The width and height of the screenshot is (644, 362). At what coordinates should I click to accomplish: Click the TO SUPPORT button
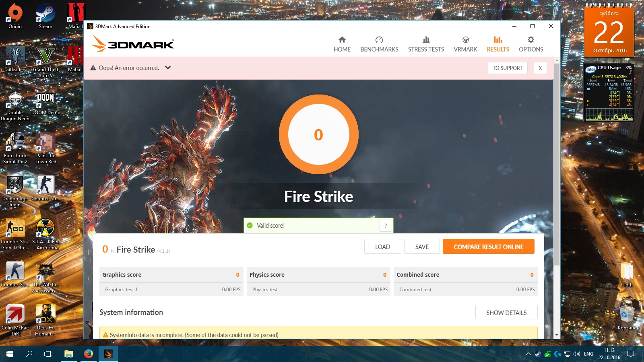coord(508,68)
